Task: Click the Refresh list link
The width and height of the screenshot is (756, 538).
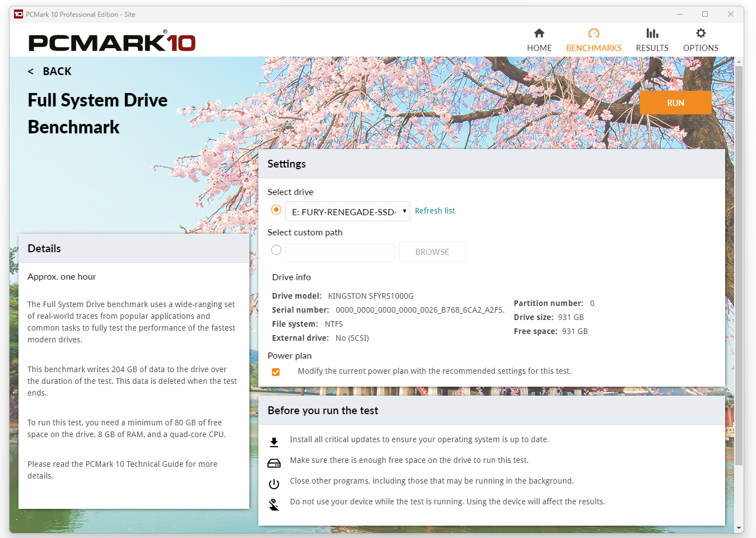Action: (x=435, y=211)
